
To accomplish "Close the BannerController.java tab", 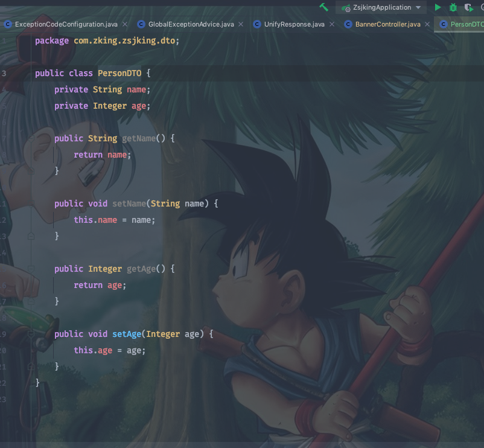I will [x=427, y=24].
